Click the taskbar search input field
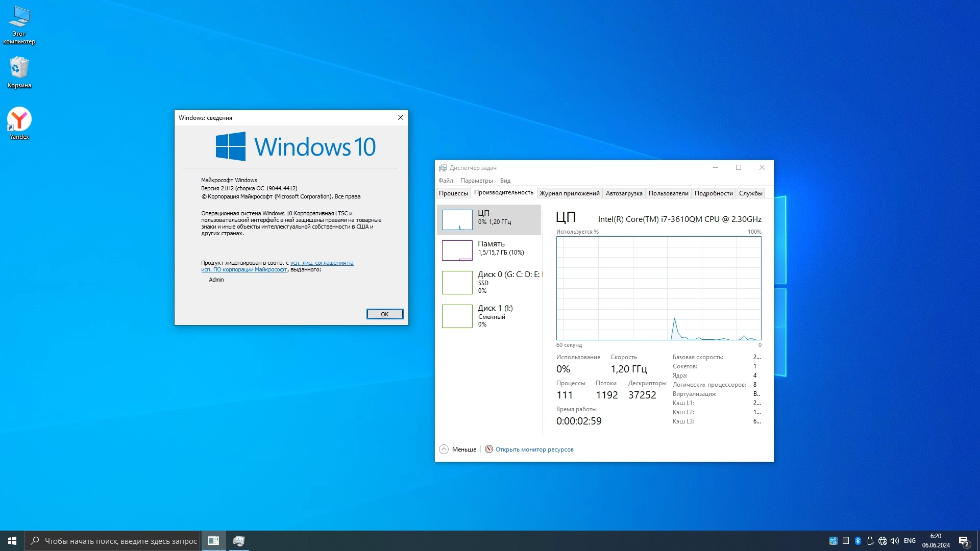This screenshot has width=980, height=551. pyautogui.click(x=120, y=541)
